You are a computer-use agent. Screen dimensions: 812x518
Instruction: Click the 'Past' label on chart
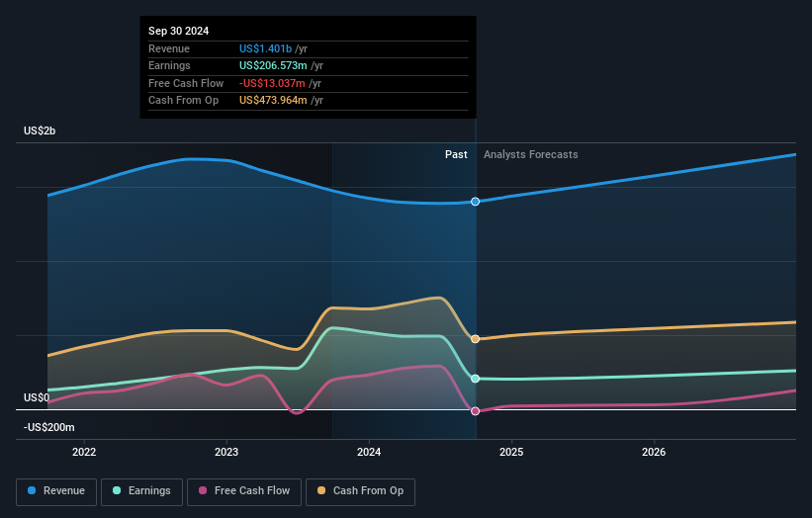tap(456, 154)
